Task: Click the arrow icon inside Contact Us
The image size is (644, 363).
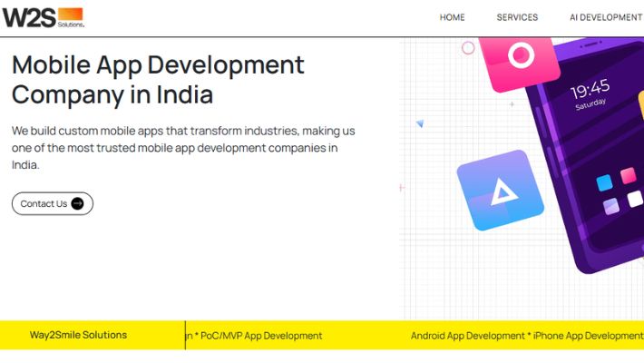Action: [x=77, y=203]
